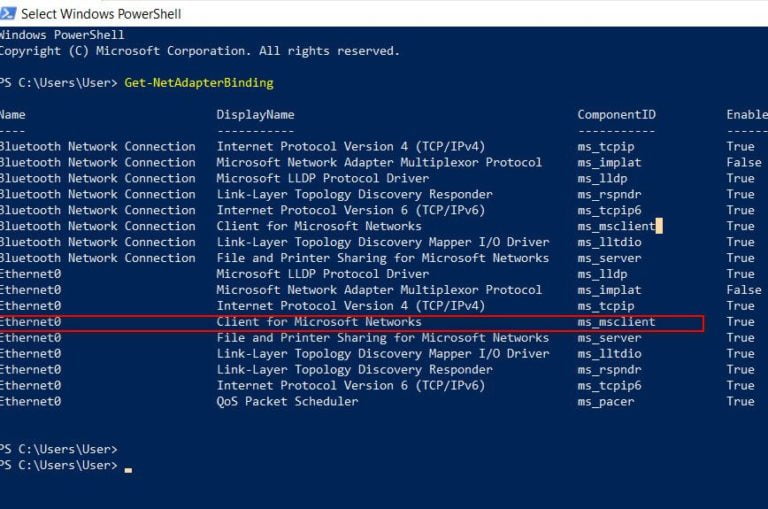Click Ethernet0 row Internet Protocol Version 4 (TCP/IPv4)
This screenshot has width=768, height=509.
tap(351, 306)
